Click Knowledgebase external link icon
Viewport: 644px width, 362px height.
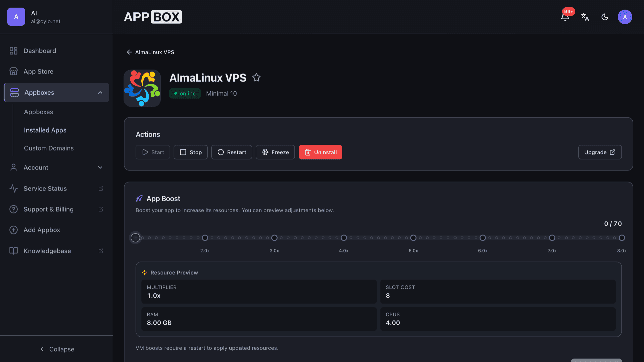101,251
